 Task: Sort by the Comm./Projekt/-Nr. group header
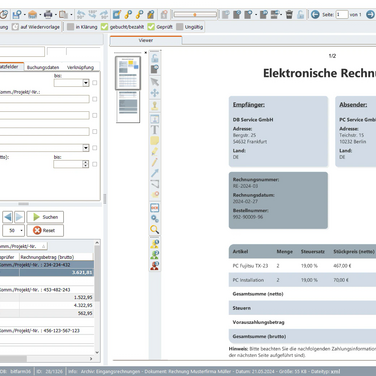point(23,246)
